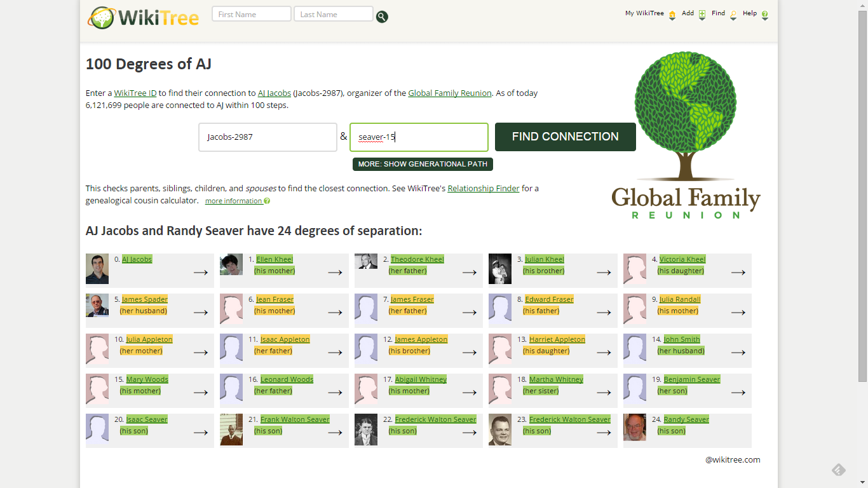Click the more information link
Viewport: 868px width, 488px height.
233,201
